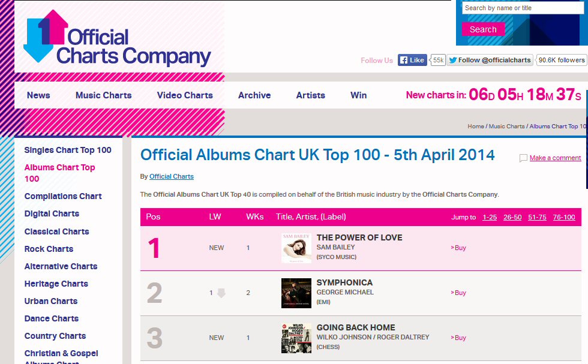Click the Make a comment speech bubble icon

523,158
